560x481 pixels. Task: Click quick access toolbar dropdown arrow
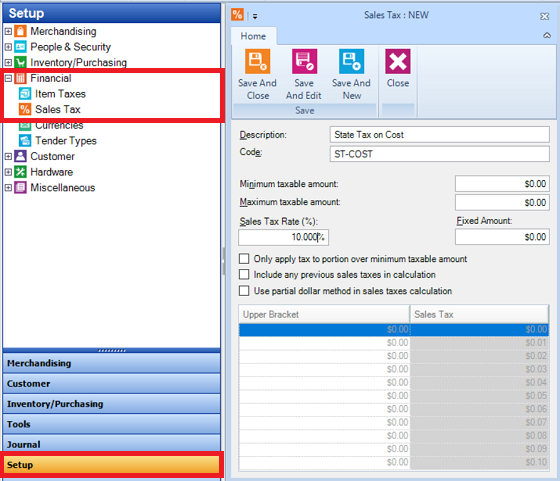tap(255, 16)
